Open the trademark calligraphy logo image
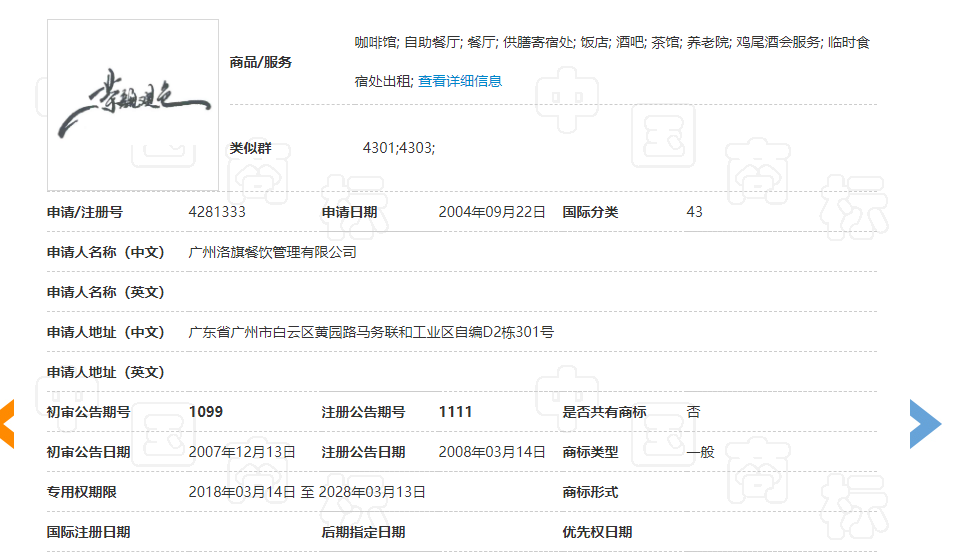This screenshot has width=959, height=552. (x=133, y=104)
